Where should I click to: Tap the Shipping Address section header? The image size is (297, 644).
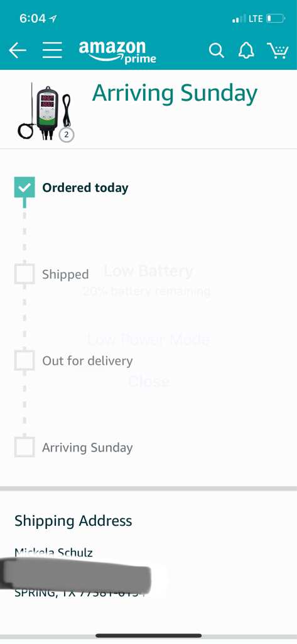[x=73, y=521]
